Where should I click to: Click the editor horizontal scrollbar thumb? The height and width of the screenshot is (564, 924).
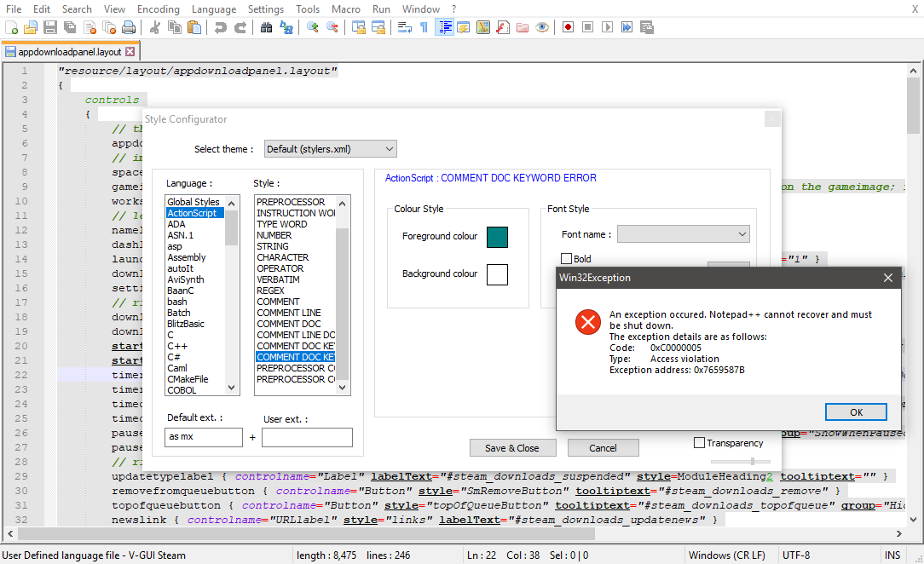pos(306,533)
